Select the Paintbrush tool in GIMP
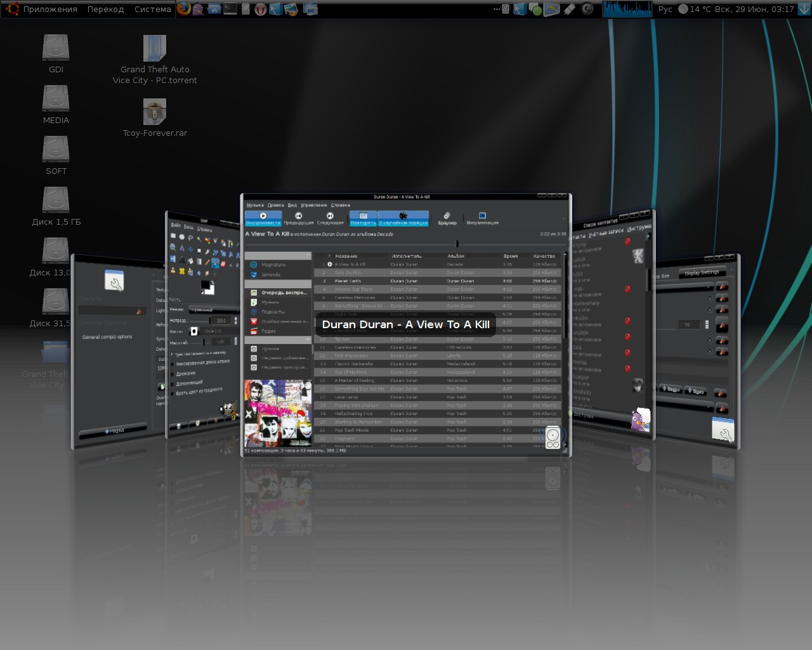 click(x=215, y=263)
